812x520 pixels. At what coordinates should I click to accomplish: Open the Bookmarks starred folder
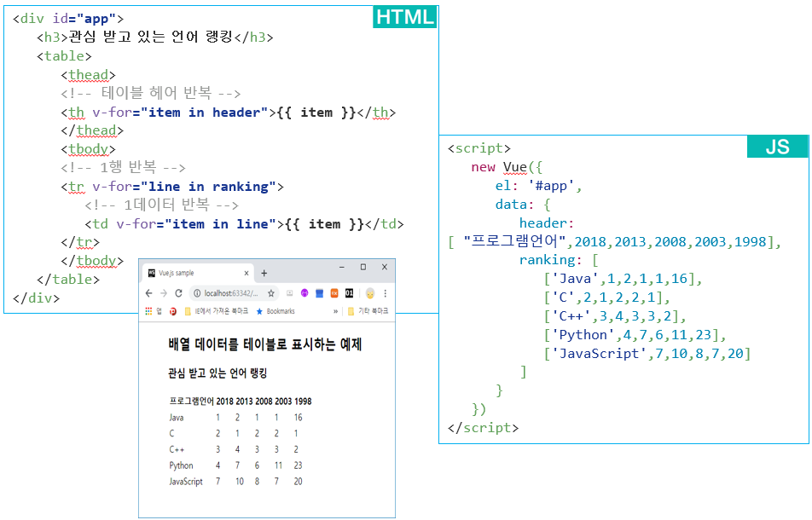click(275, 311)
